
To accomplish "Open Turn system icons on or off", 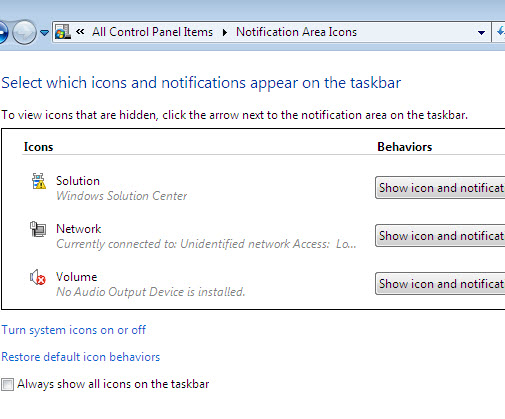I will pyautogui.click(x=74, y=330).
